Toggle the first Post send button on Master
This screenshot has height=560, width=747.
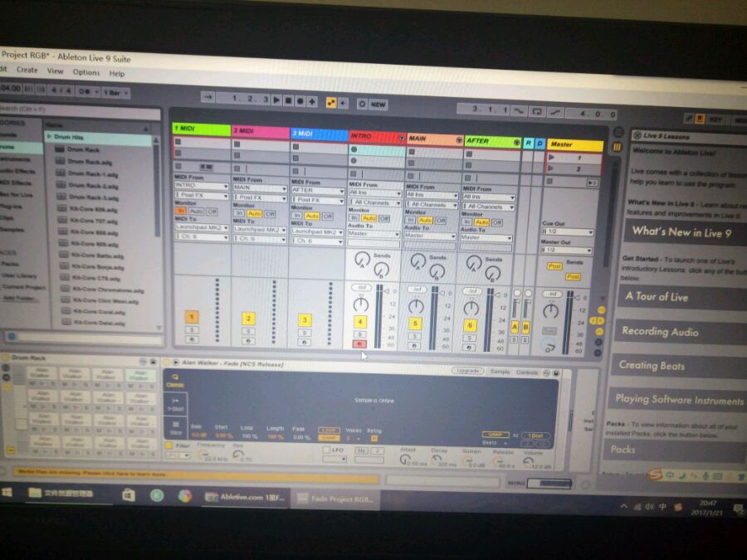(554, 266)
